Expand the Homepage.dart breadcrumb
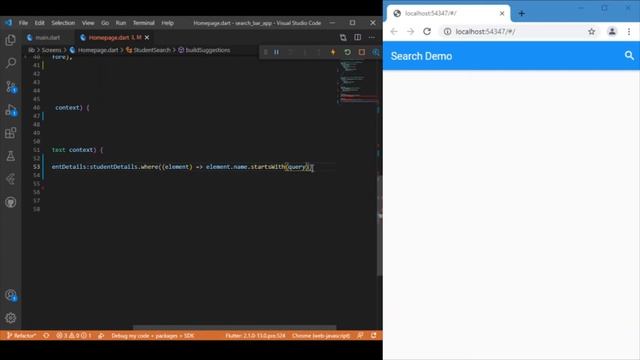This screenshot has height=360, width=640. pyautogui.click(x=94, y=50)
